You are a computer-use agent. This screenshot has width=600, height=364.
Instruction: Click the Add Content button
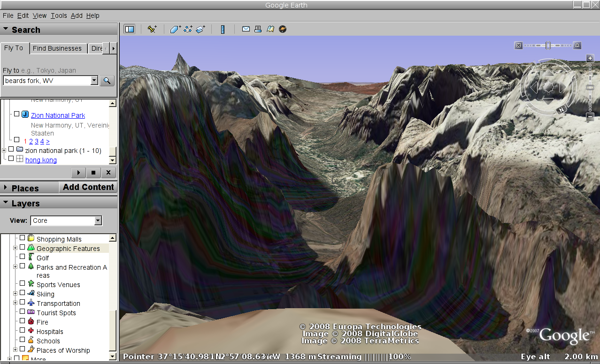pos(88,187)
